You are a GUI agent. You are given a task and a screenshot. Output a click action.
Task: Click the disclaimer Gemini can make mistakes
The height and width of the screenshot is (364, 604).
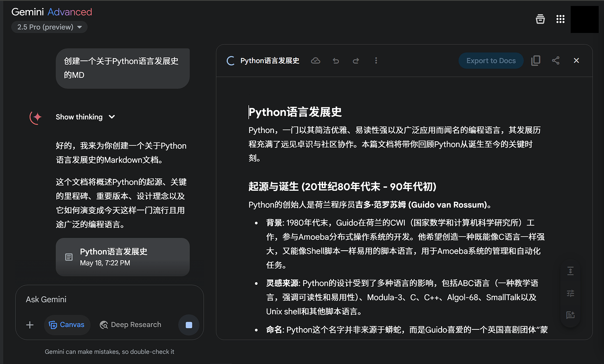pyautogui.click(x=109, y=352)
